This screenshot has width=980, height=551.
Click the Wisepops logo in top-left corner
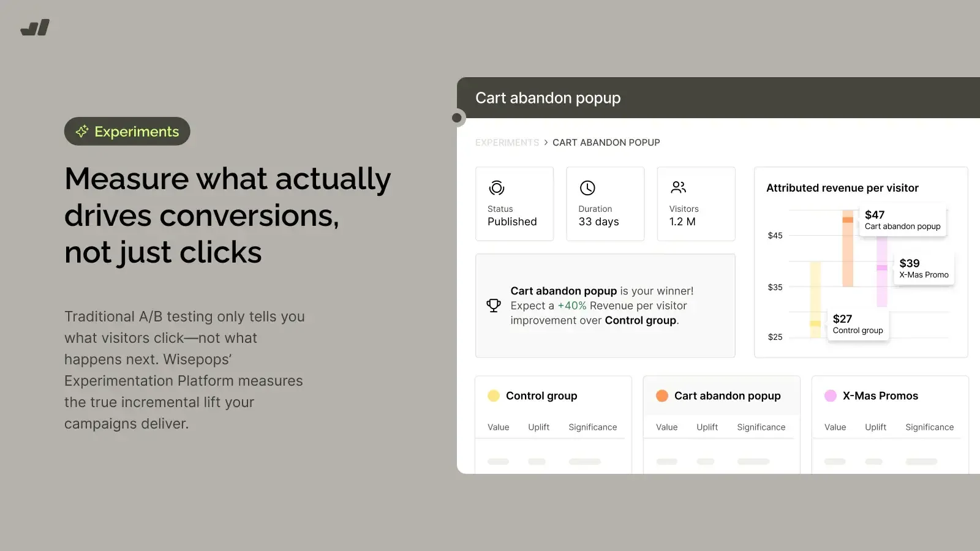(x=35, y=28)
